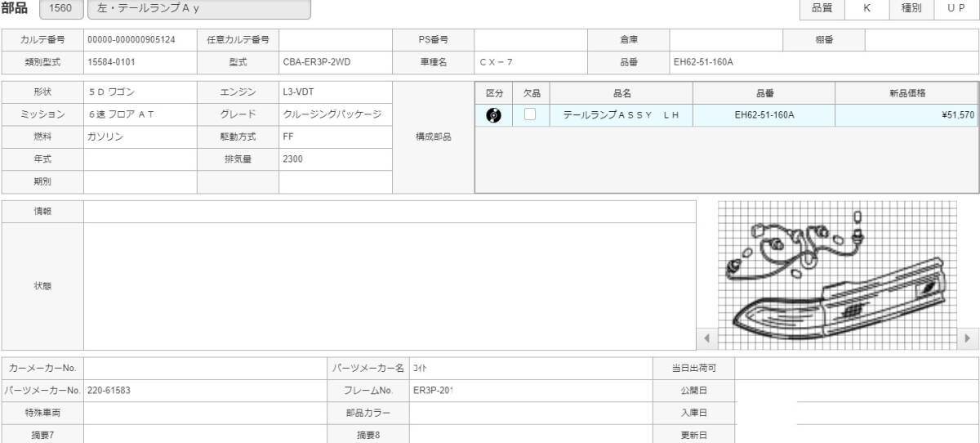980x443 pixels.
Task: Click the part name field 左・テールランプAy
Action: click(x=198, y=9)
